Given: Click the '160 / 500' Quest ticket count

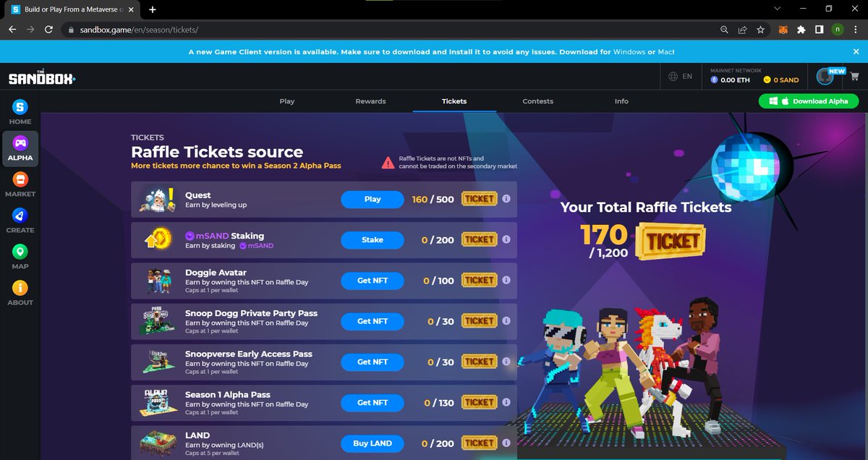Looking at the screenshot, I should pyautogui.click(x=433, y=199).
